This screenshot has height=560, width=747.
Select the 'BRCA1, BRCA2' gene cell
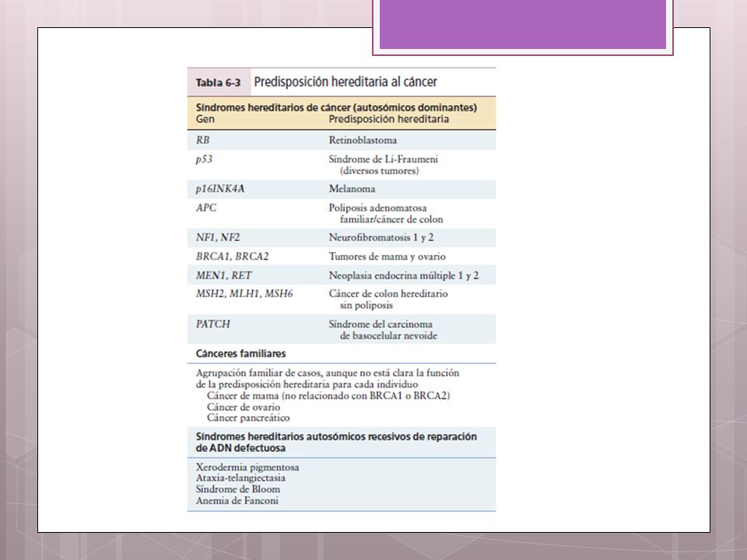click(233, 257)
